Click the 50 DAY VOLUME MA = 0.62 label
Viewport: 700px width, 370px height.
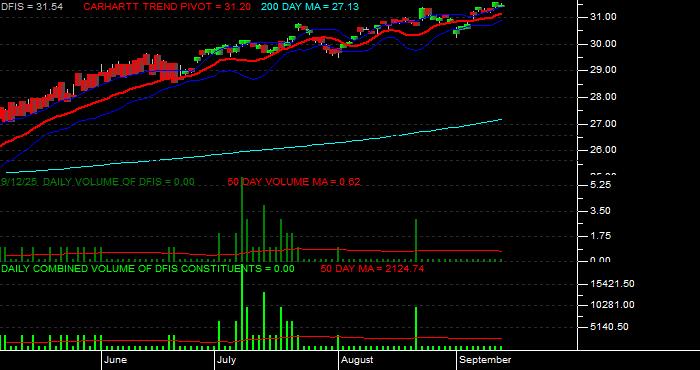pyautogui.click(x=294, y=182)
